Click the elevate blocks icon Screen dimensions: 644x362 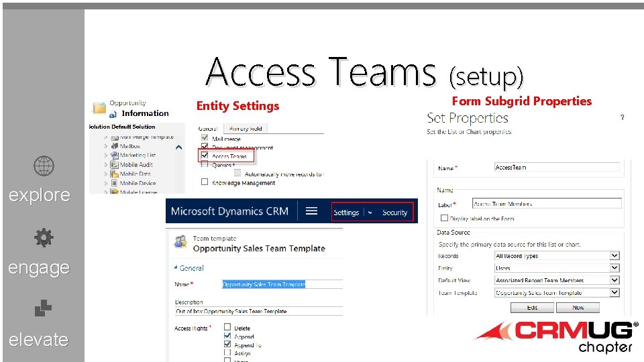[43, 308]
